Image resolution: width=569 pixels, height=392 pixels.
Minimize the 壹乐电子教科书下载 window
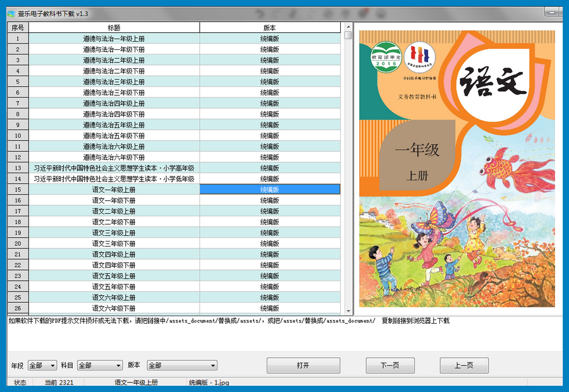(x=552, y=13)
